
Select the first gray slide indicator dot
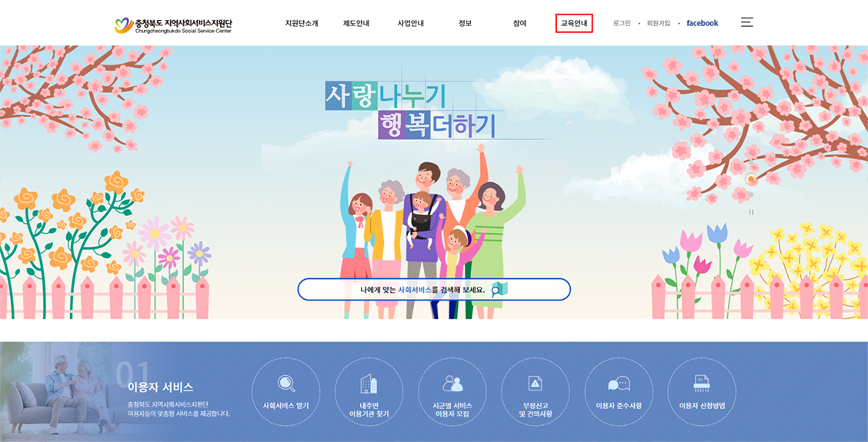751,163
